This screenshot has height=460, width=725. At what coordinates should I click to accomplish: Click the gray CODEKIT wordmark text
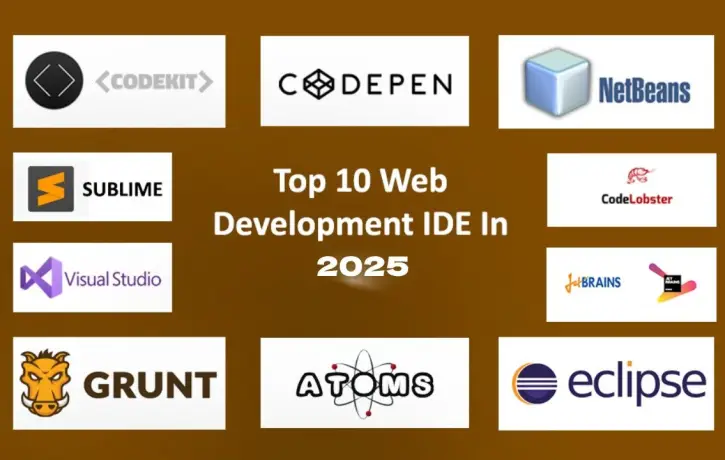pos(154,82)
